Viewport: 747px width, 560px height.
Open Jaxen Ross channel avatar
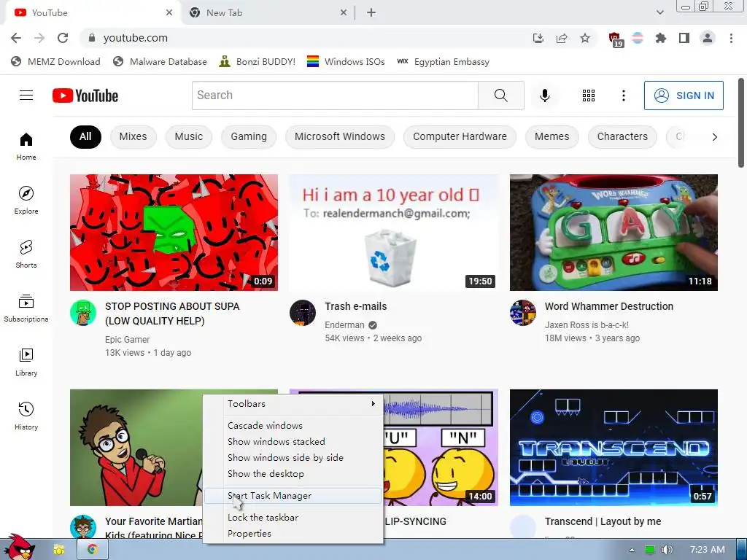coord(522,313)
